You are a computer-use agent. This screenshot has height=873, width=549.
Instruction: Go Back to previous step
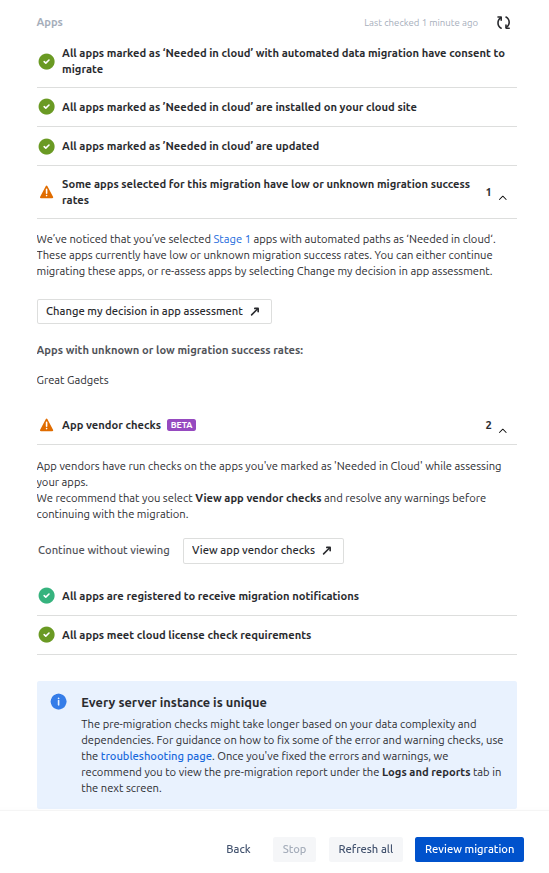tap(238, 849)
